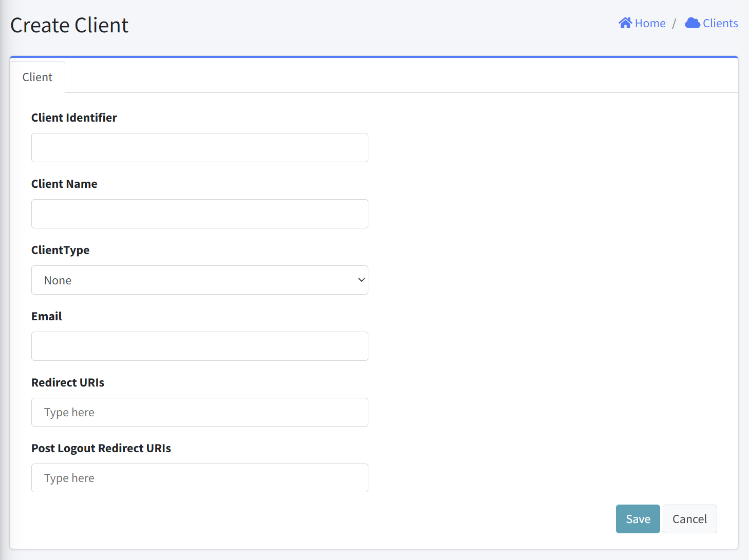The width and height of the screenshot is (749, 560).
Task: Focus the Client Identifier input field
Action: [x=200, y=147]
